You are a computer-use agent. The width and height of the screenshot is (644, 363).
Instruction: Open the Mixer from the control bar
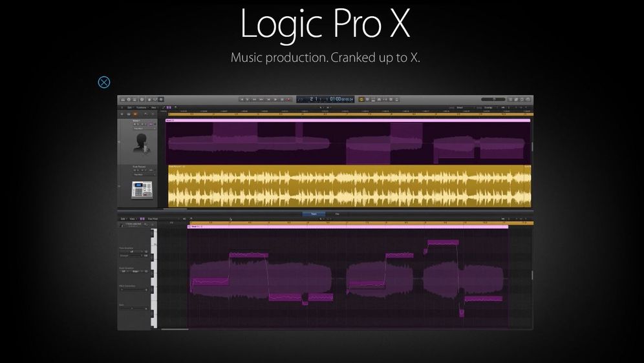155,99
